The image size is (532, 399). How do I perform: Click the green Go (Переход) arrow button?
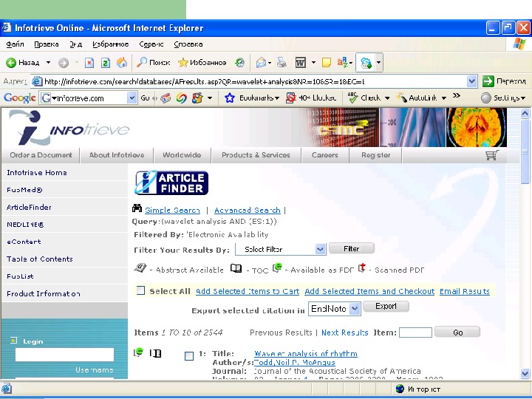click(x=488, y=81)
